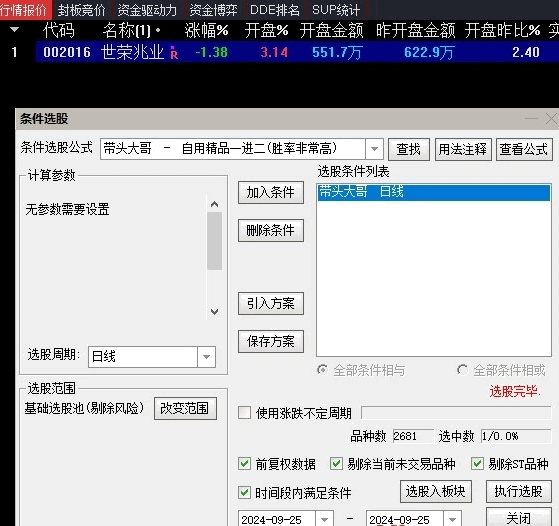This screenshot has width=559, height=526.
Task: Click 执行选股 to run screening
Action: click(x=519, y=491)
